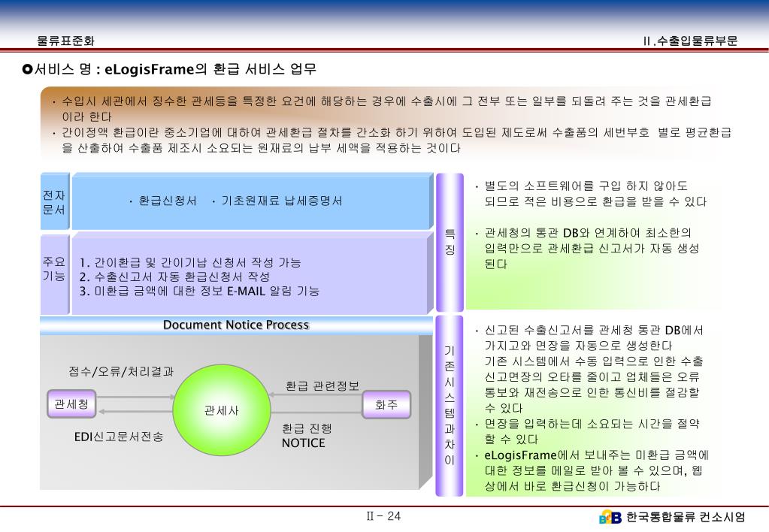769x532 pixels.
Task: Click the page number II - 24
Action: tap(383, 516)
